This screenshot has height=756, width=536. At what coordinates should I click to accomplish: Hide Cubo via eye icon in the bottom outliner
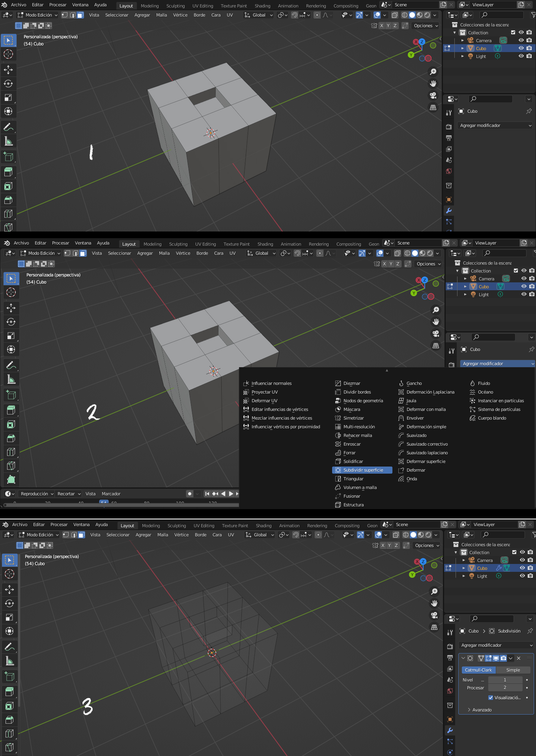[x=522, y=568]
